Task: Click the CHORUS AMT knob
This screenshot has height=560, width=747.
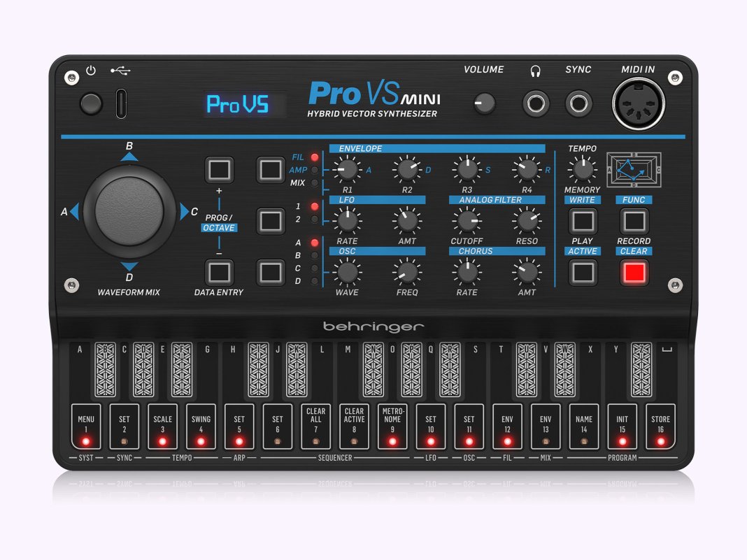Action: (x=527, y=273)
